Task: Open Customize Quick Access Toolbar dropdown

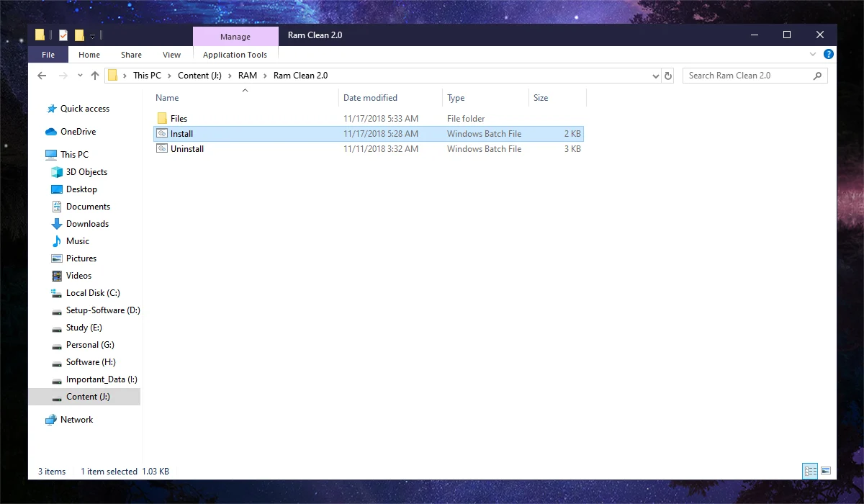Action: [x=92, y=36]
